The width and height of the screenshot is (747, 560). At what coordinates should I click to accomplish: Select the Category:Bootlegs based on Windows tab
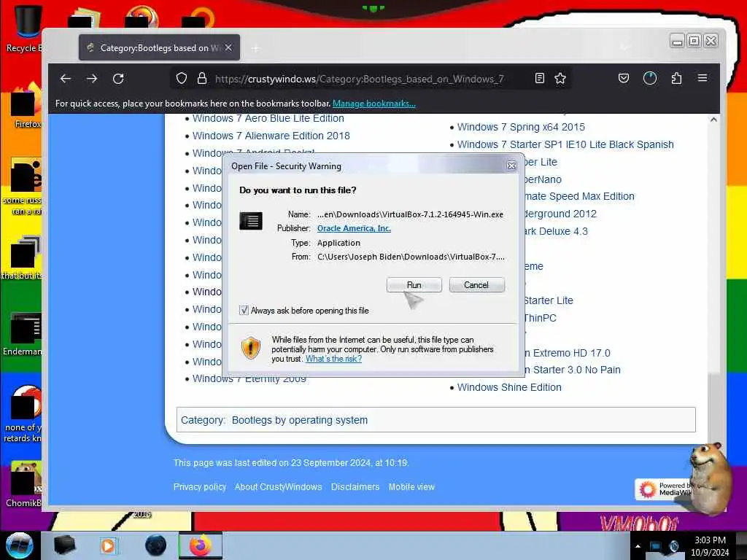tap(160, 47)
